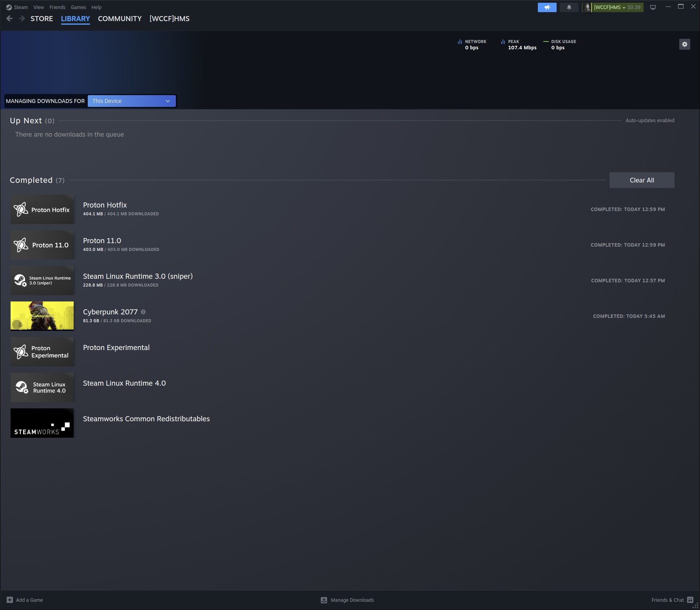Click the Proton Experimental thumbnail
Image resolution: width=700 pixels, height=610 pixels.
[42, 352]
